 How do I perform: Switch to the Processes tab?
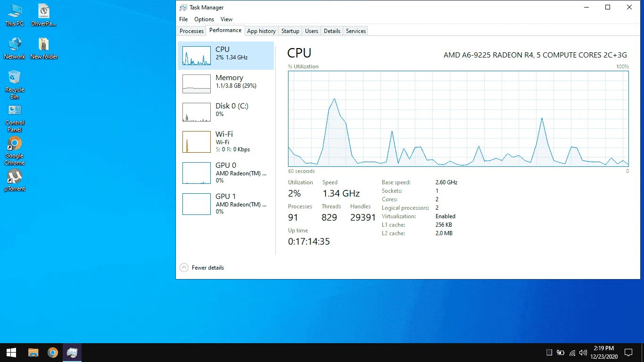[192, 31]
